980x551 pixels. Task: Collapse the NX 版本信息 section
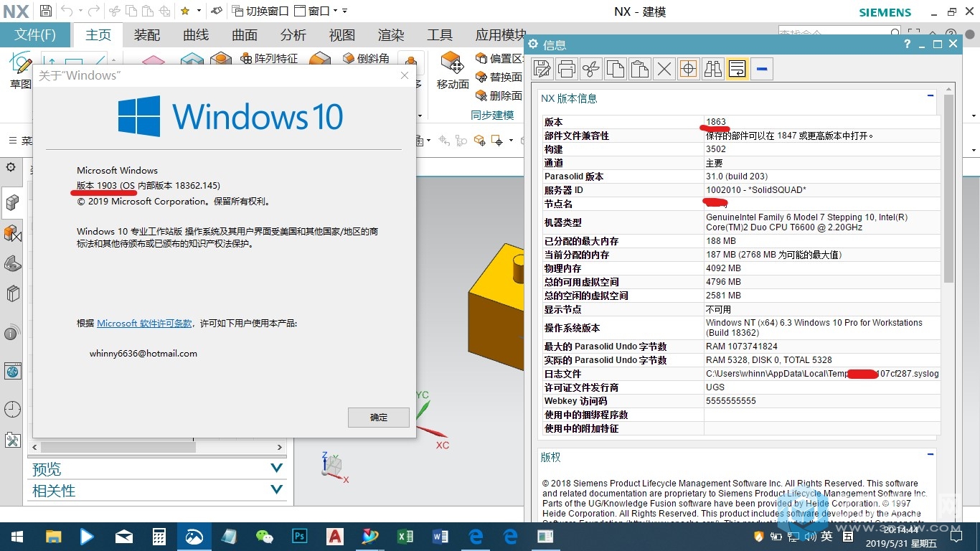coord(930,95)
